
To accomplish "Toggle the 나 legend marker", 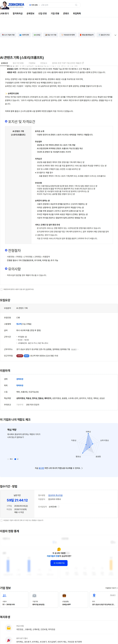I will point(15,459).
